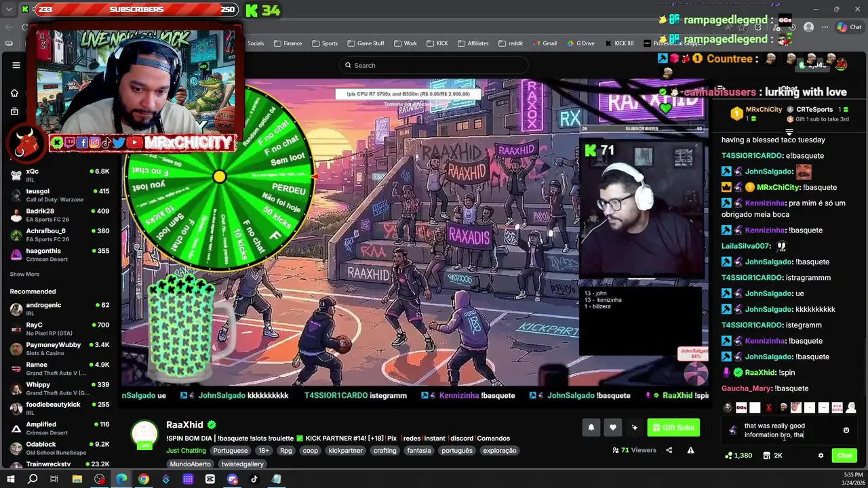
Task: Open PaymoneyWubby recommended channel
Action: pos(60,348)
